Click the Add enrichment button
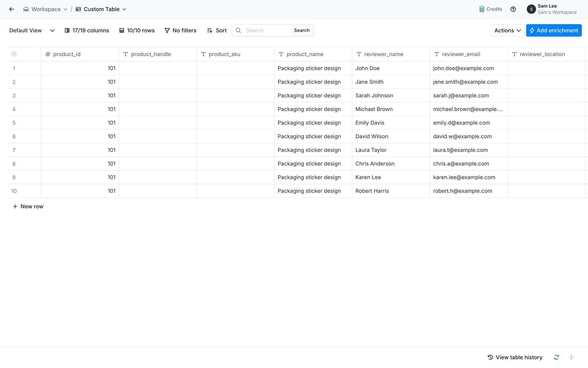The width and height of the screenshot is (588, 368). coord(553,30)
